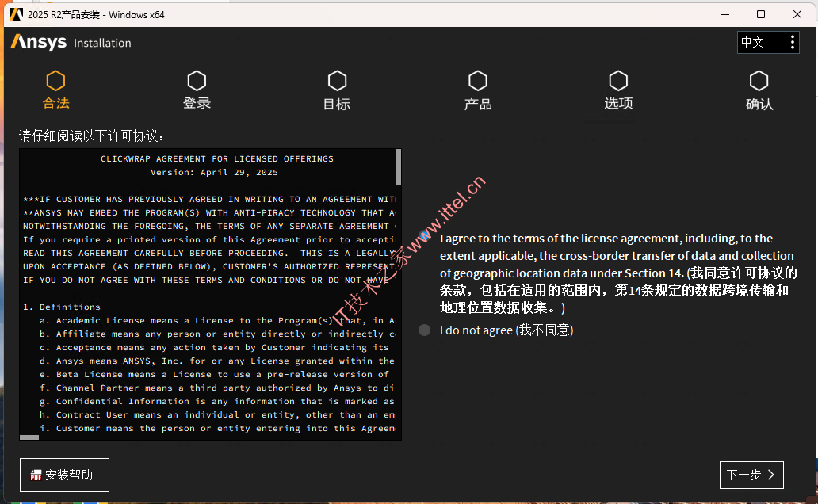Click the Ansys icon in title bar
The height and width of the screenshot is (504, 818).
16,14
